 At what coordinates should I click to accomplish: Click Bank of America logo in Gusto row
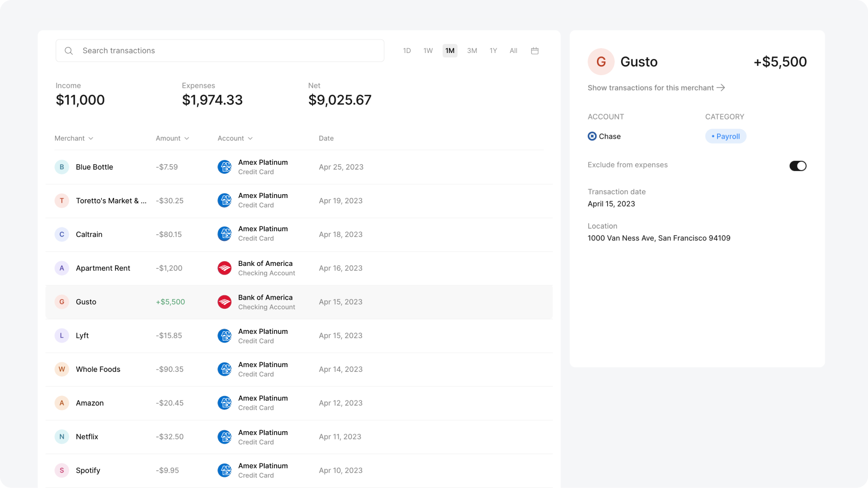pos(225,302)
